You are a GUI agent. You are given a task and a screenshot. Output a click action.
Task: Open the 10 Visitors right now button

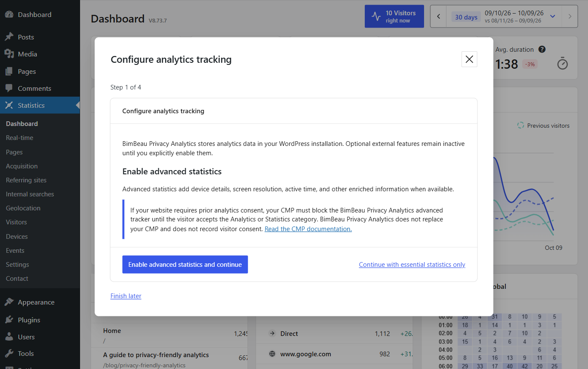[x=394, y=17]
